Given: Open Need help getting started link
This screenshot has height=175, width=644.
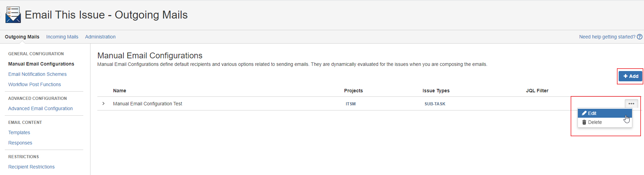Looking at the screenshot, I should 607,37.
